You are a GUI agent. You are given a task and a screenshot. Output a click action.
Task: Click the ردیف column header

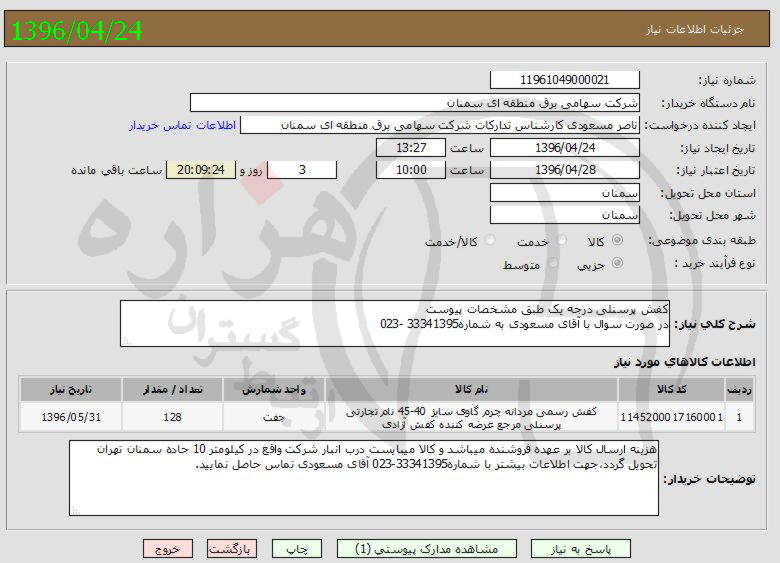click(739, 389)
